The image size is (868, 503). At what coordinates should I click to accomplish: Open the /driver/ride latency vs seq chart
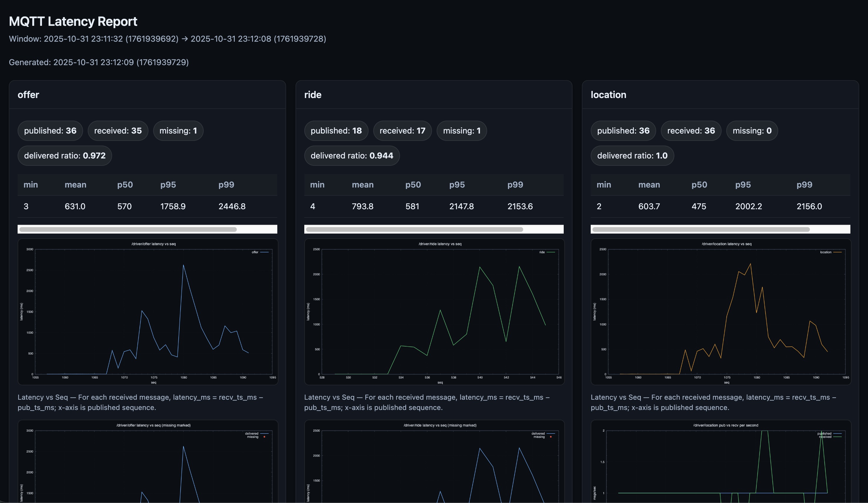434,311
